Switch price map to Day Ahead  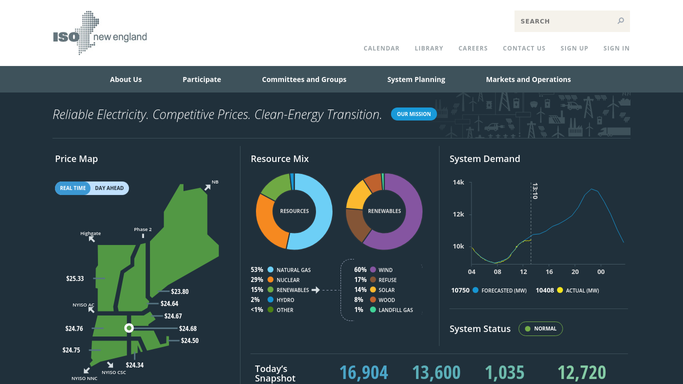point(109,188)
